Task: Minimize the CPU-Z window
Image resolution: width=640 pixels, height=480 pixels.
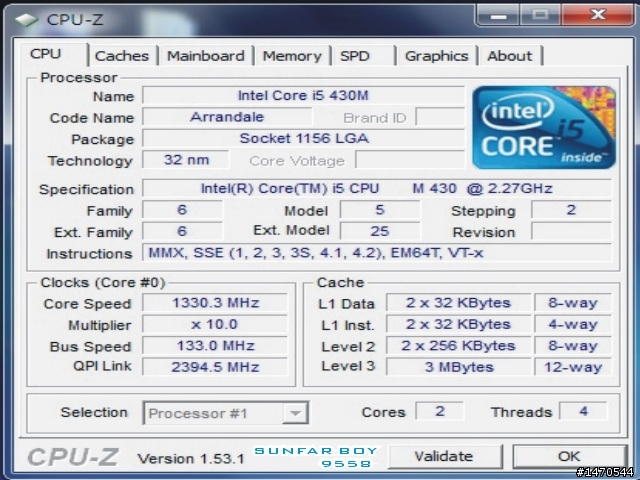Action: [498, 16]
